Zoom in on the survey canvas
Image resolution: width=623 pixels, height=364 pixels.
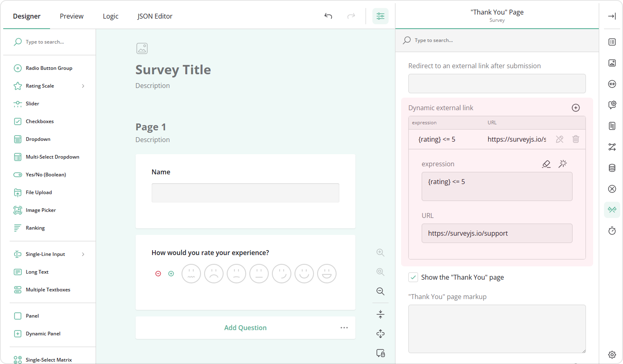click(380, 252)
